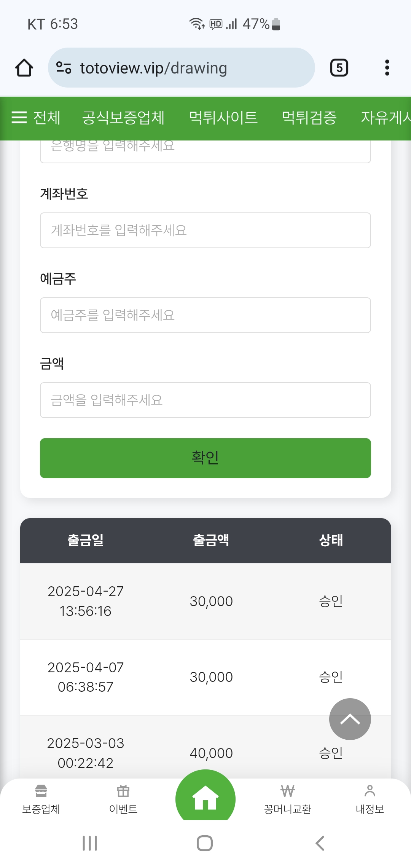Open the 먹튀검증 menu item
411x868 pixels.
(309, 118)
